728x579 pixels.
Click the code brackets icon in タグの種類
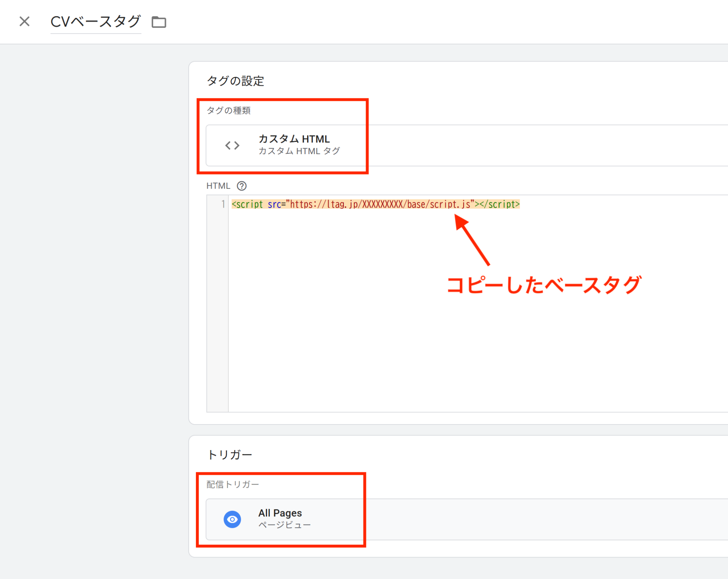coord(232,145)
